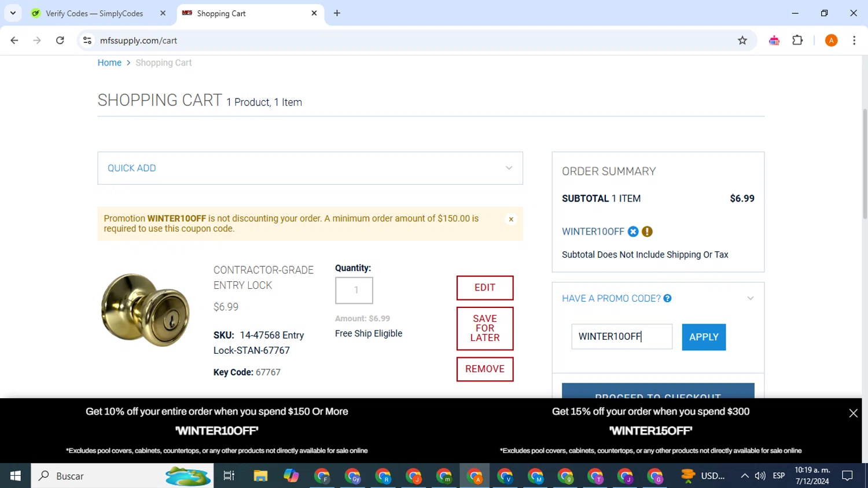Dismiss the WINTER10OFF promotion warning message
Viewport: 868px width, 488px height.
(x=511, y=219)
